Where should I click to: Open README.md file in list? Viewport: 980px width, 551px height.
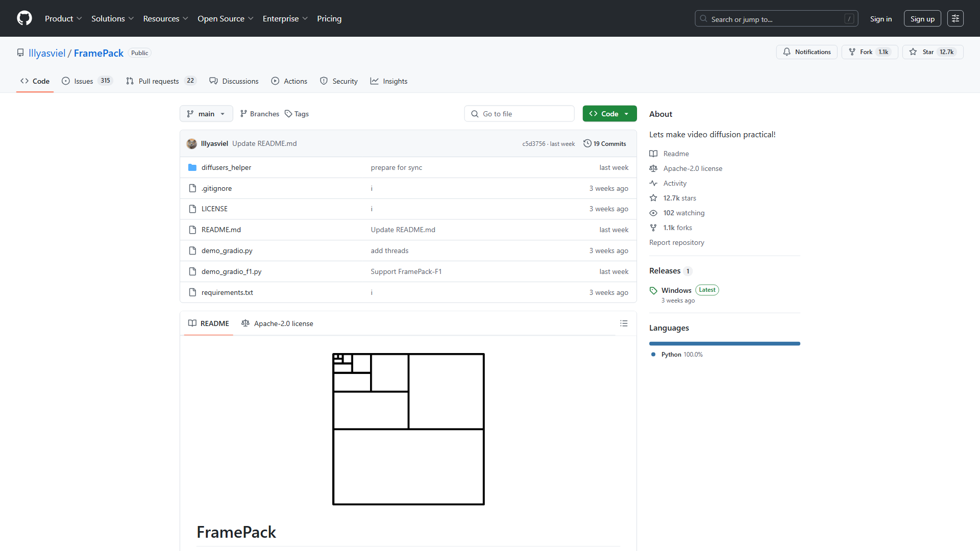click(x=221, y=230)
